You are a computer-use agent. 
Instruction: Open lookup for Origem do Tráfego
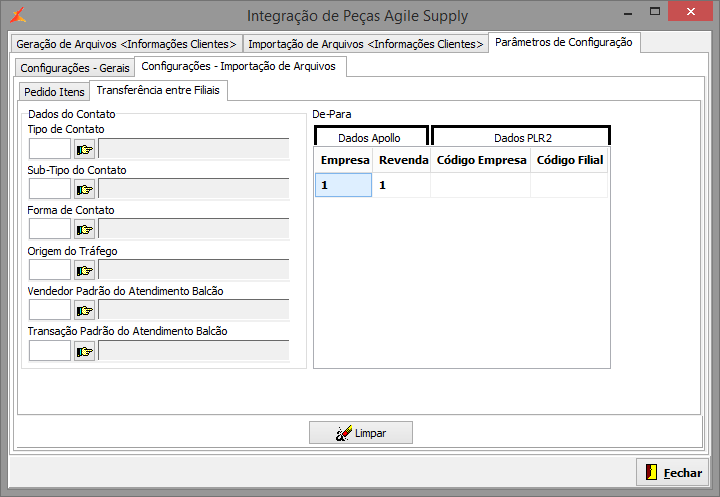[84, 271]
